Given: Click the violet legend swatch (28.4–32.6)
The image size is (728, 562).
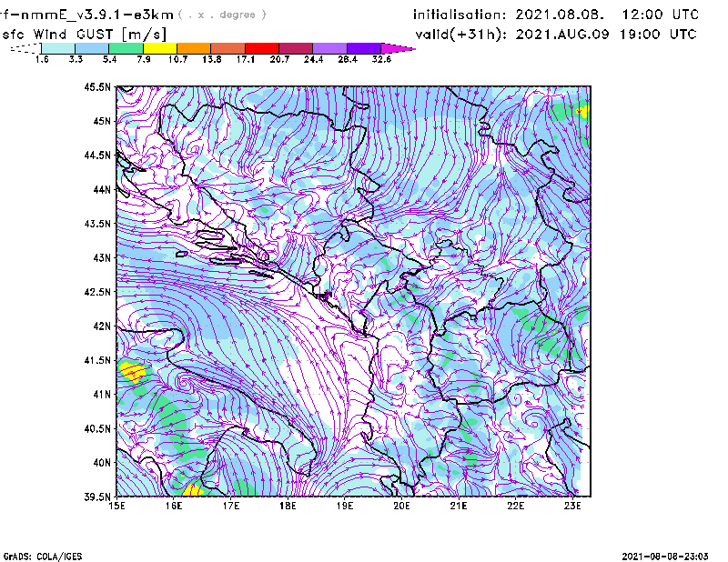Looking at the screenshot, I should click(x=363, y=48).
